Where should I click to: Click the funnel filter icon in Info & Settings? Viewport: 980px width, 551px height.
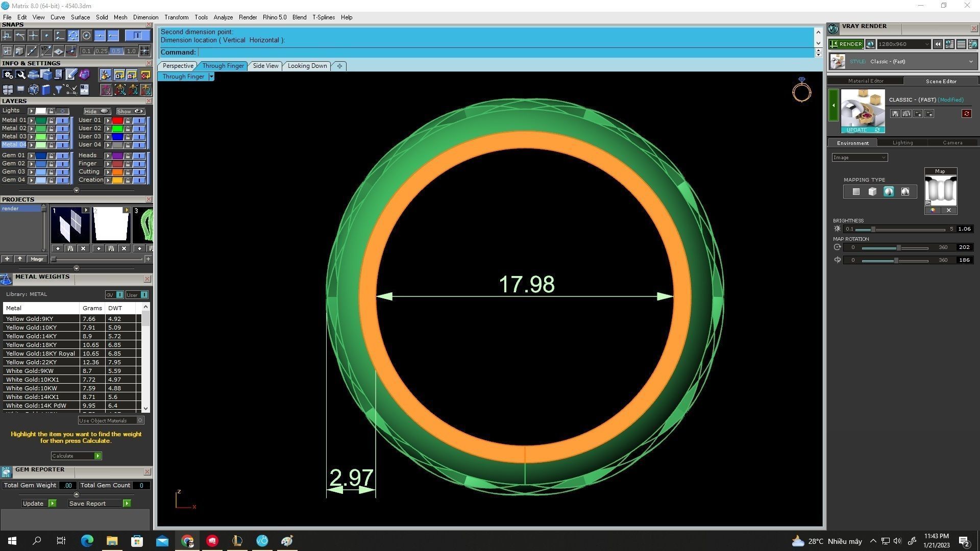tap(58, 90)
